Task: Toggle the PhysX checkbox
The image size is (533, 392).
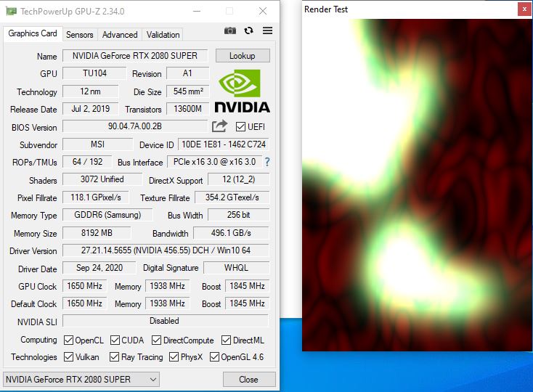Action: coord(174,357)
